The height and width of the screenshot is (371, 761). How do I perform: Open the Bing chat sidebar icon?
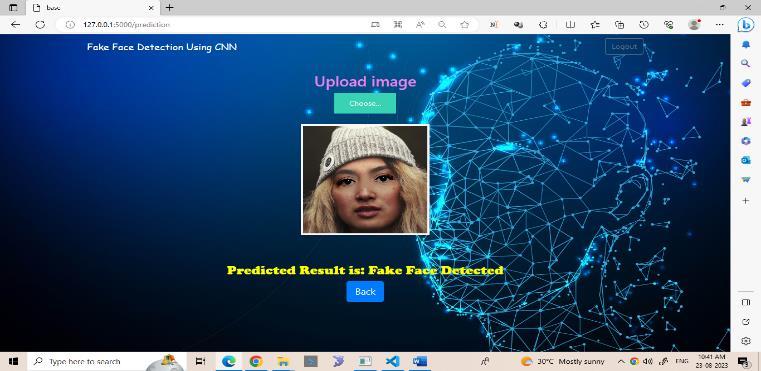[x=745, y=24]
